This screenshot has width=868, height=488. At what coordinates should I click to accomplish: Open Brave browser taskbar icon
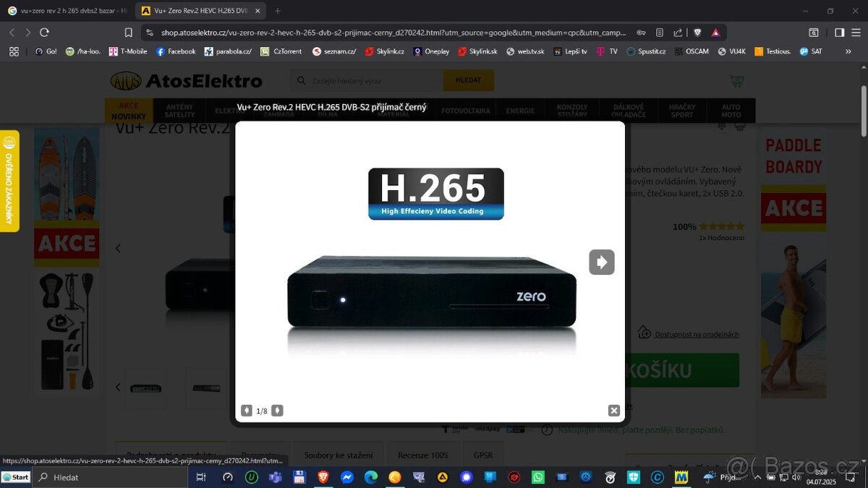pos(323,477)
